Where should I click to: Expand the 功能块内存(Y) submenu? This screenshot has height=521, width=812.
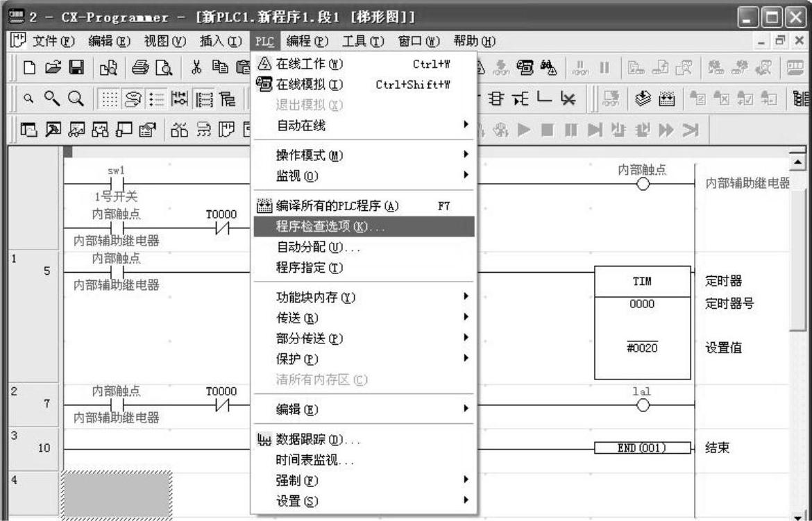(x=364, y=298)
